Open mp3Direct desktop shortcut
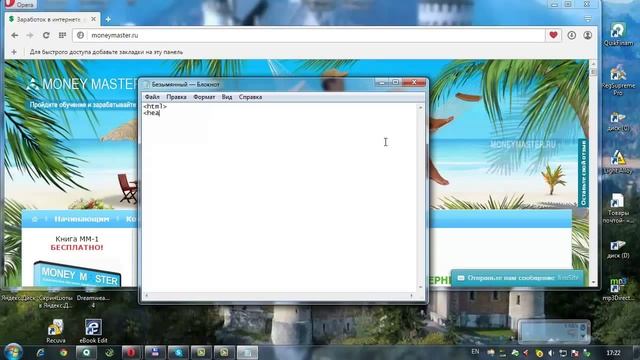The image size is (640, 360). tap(618, 289)
